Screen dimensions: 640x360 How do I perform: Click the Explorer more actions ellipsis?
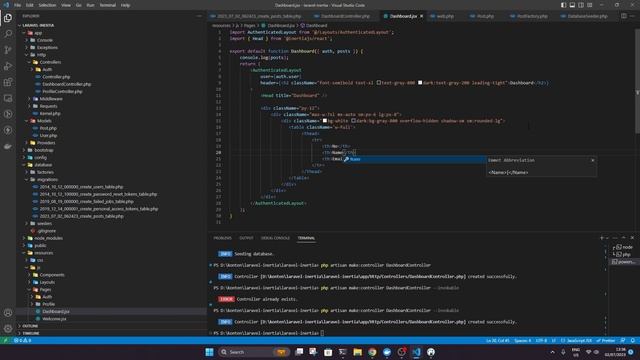[199, 16]
